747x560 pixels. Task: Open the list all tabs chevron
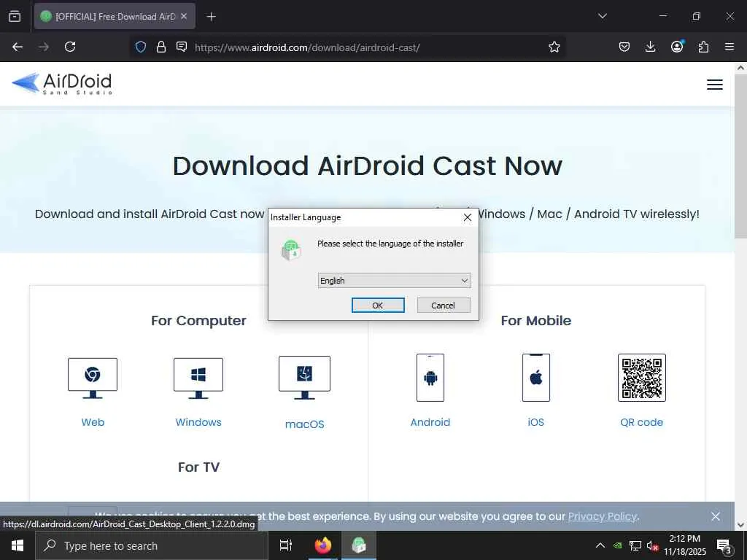(x=603, y=16)
